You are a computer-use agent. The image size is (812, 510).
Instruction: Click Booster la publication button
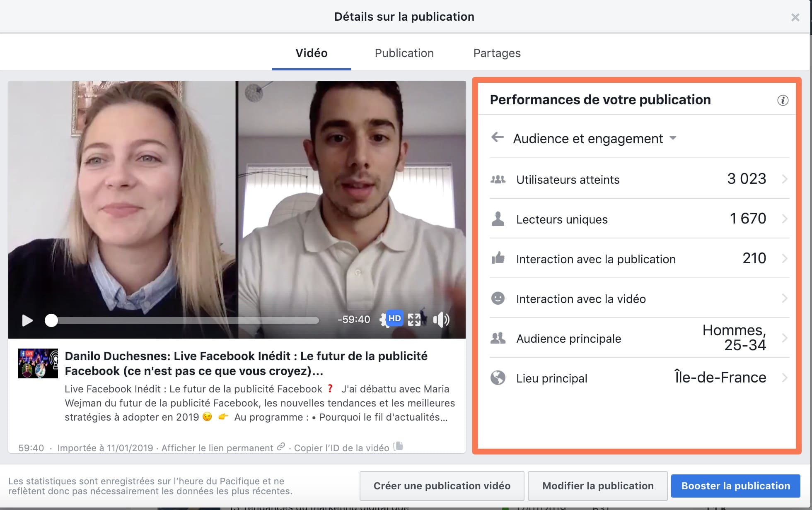735,486
